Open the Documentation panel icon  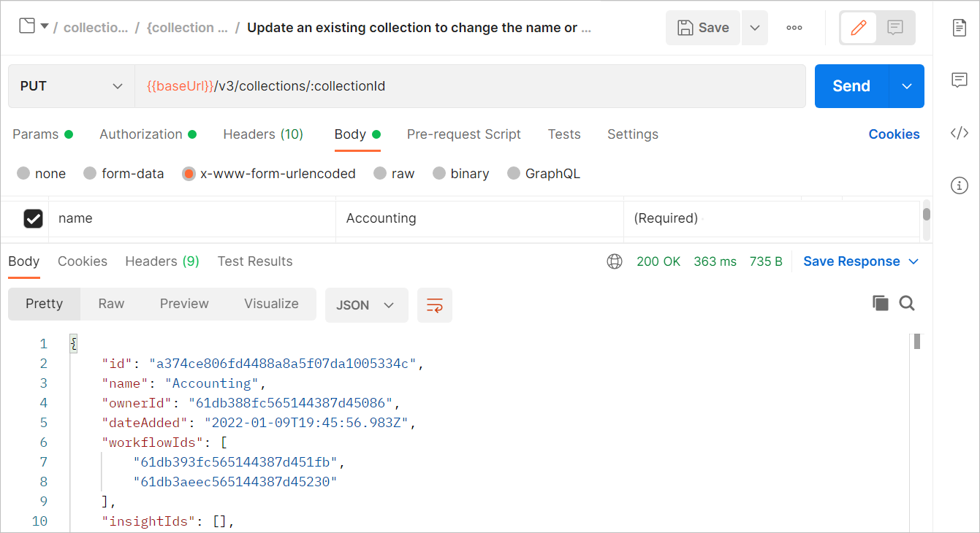pos(960,28)
